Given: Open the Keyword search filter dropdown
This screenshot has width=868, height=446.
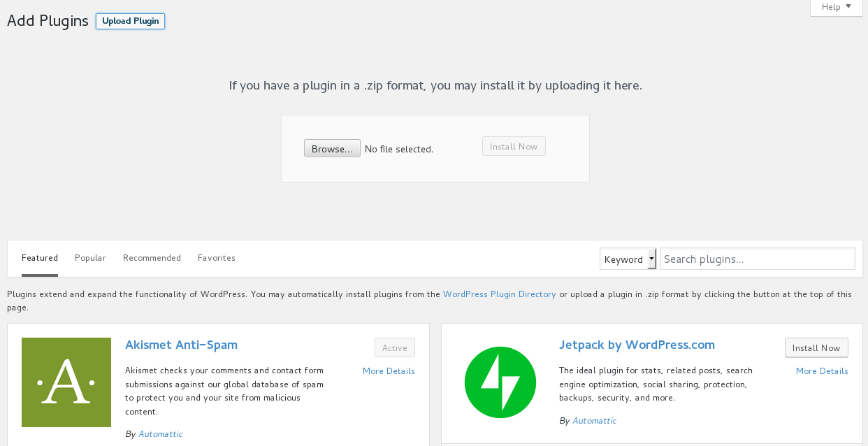Looking at the screenshot, I should [628, 259].
